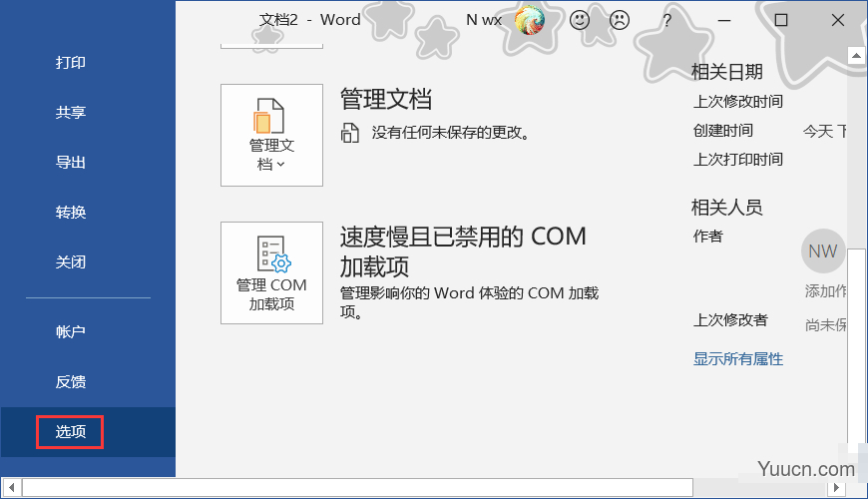Click the vertical scrollbar up arrow
Image resolution: width=868 pixels, height=499 pixels.
click(856, 55)
